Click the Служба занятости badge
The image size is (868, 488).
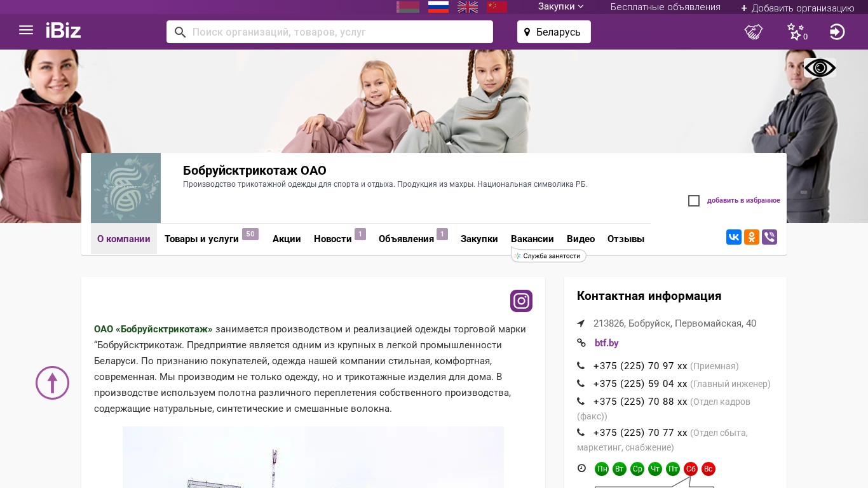tap(549, 255)
